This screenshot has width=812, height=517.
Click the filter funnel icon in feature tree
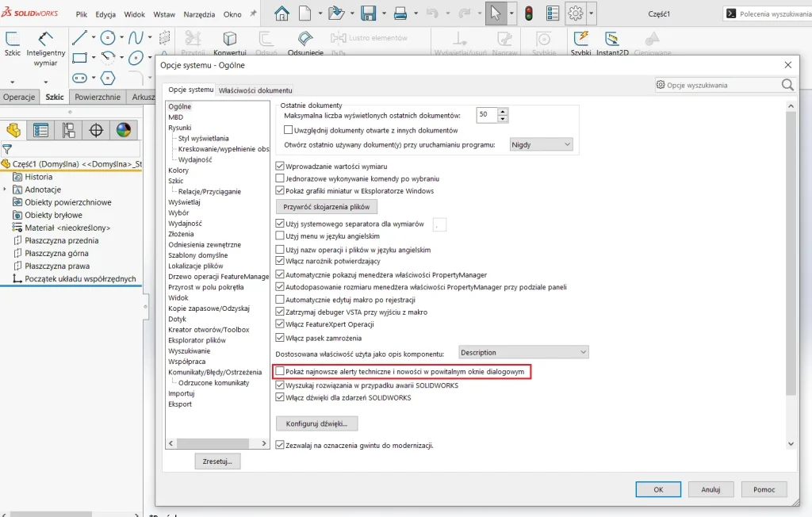click(7, 150)
